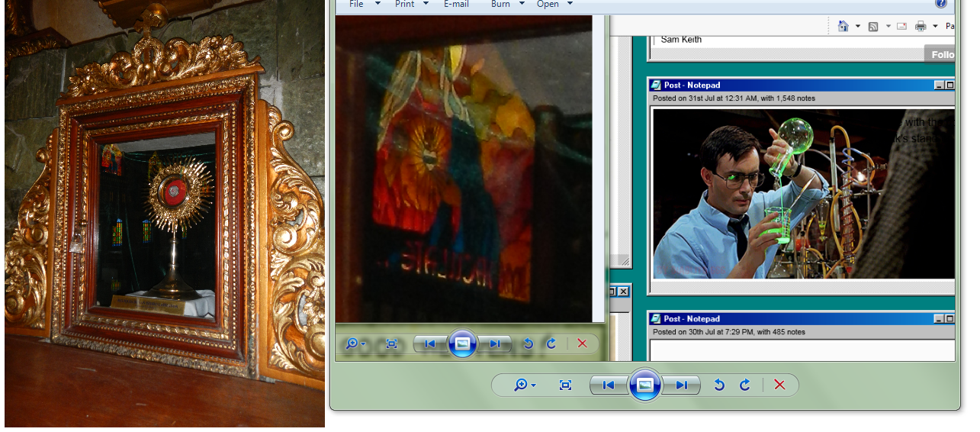Screen dimensions: 980x432
Task: Open the Print menu in Photo Viewer
Action: tap(404, 4)
